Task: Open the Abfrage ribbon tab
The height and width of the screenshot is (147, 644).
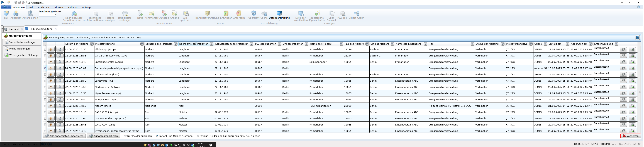Action: pyautogui.click(x=87, y=8)
